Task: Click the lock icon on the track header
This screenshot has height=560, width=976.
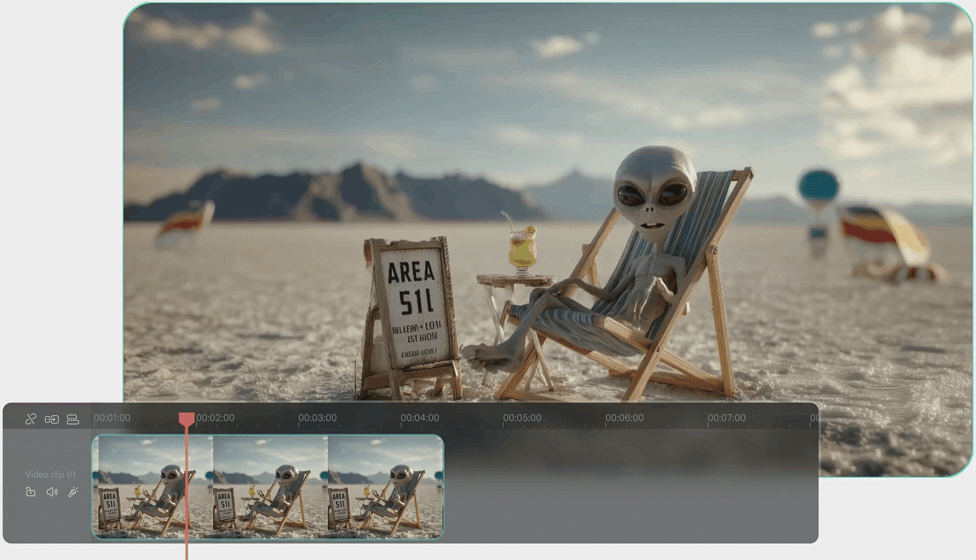Action: (30, 491)
